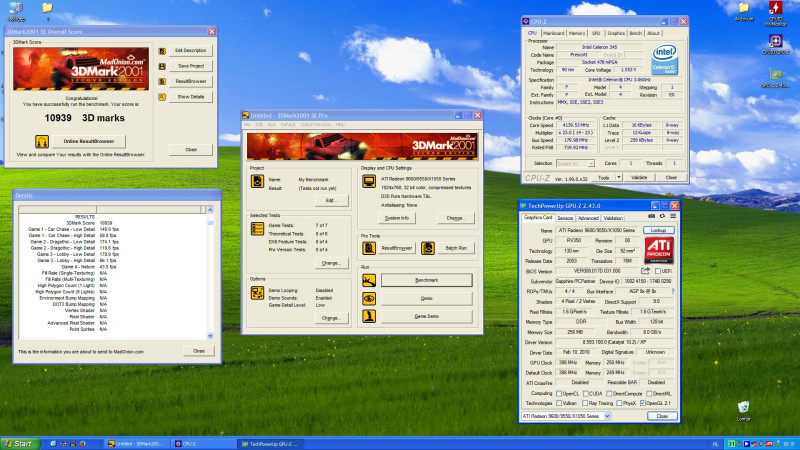
Task: Open the Help menu in 3DMark2001
Action: click(x=340, y=124)
